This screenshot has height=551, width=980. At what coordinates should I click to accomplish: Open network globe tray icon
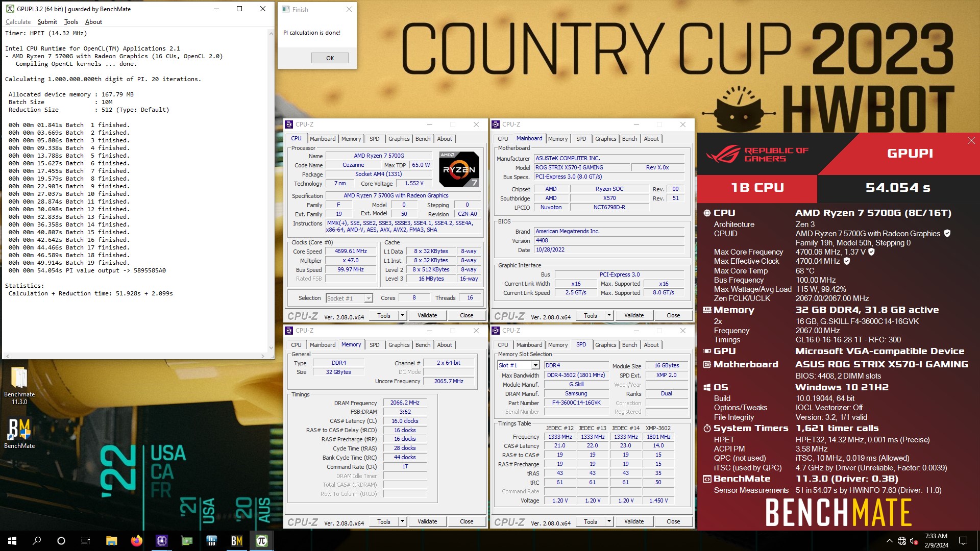point(902,541)
